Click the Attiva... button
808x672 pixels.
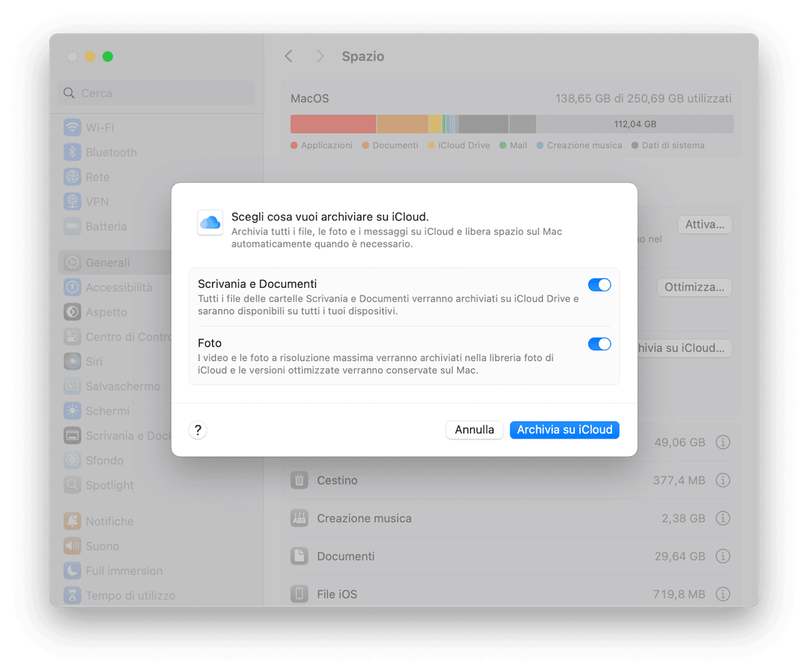tap(705, 225)
